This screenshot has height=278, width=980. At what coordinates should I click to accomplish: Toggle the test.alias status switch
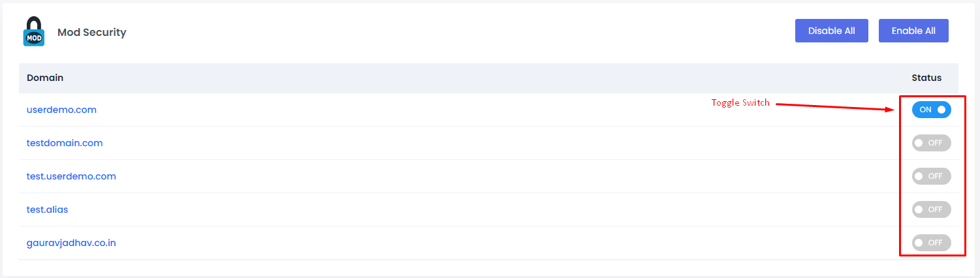coord(931,209)
